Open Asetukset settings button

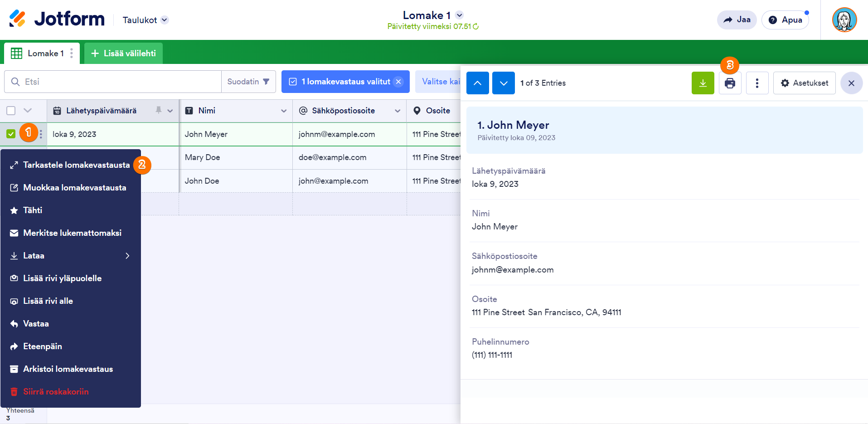[804, 83]
